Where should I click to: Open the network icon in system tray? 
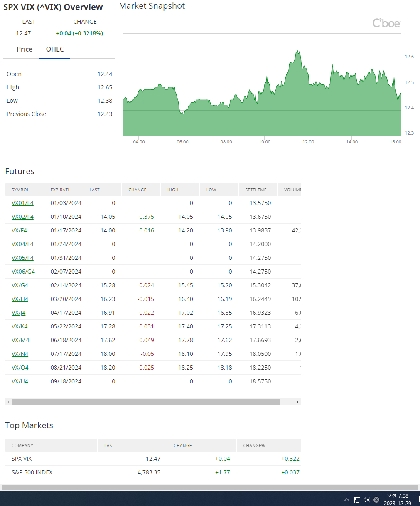(357, 500)
